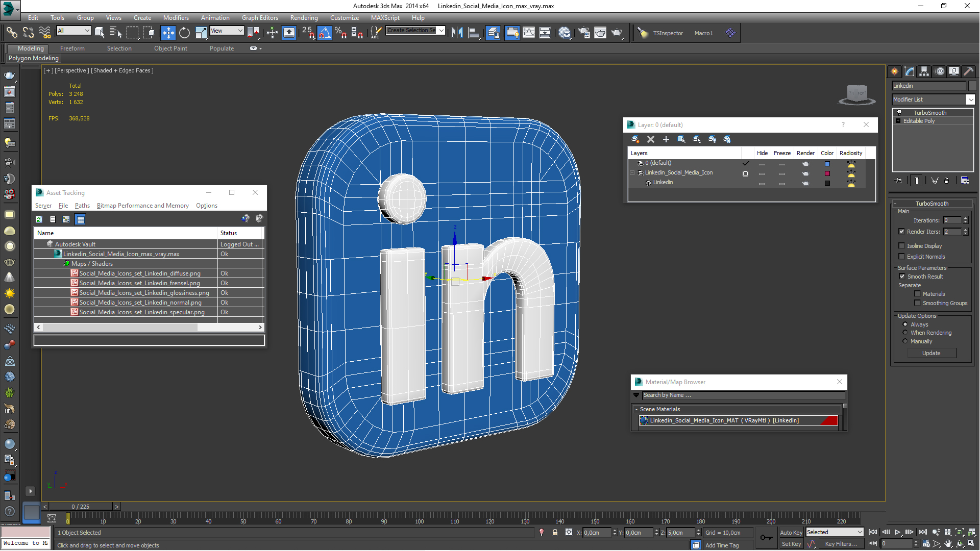Image resolution: width=980 pixels, height=551 pixels.
Task: Collapse Linkedin_Social_Media_Icon layer tree
Action: [x=632, y=173]
